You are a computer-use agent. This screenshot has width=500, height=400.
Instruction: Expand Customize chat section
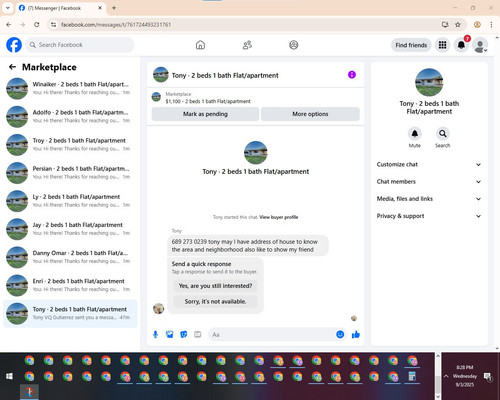pyautogui.click(x=429, y=164)
